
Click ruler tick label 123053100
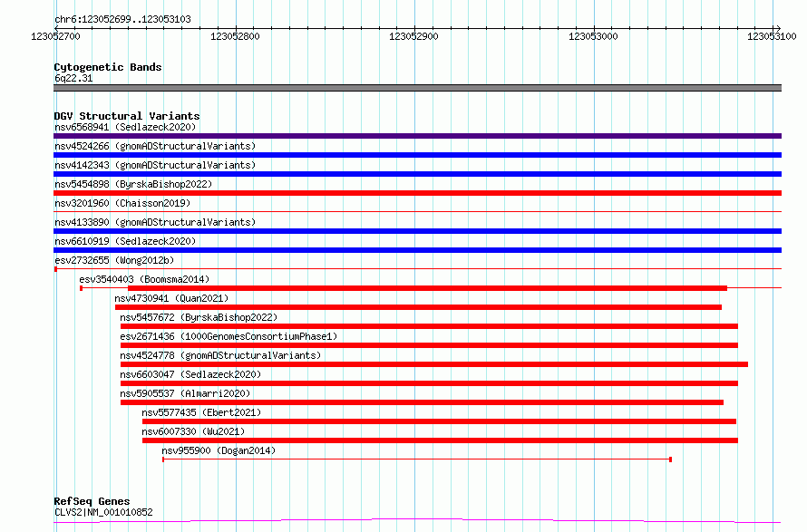point(772,36)
